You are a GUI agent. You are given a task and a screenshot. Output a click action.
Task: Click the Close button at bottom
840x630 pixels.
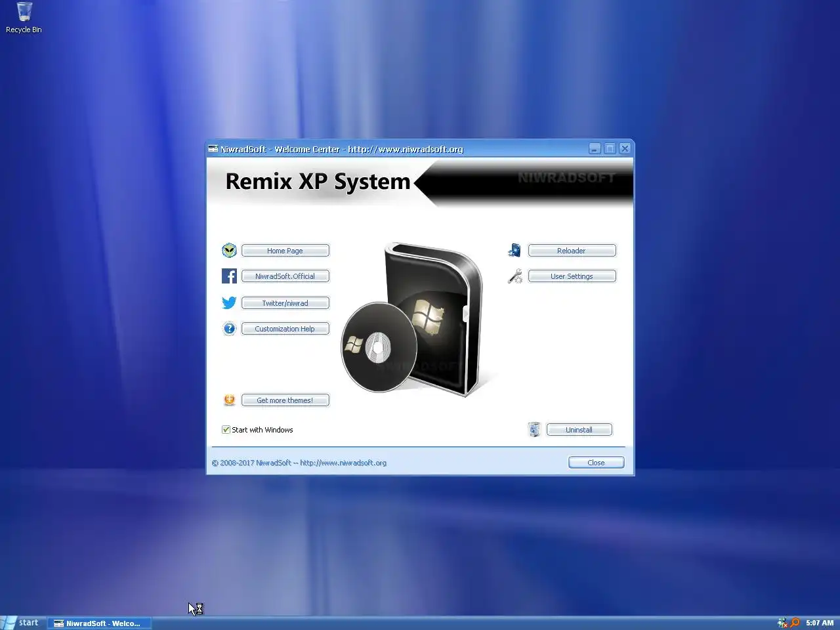(x=596, y=463)
